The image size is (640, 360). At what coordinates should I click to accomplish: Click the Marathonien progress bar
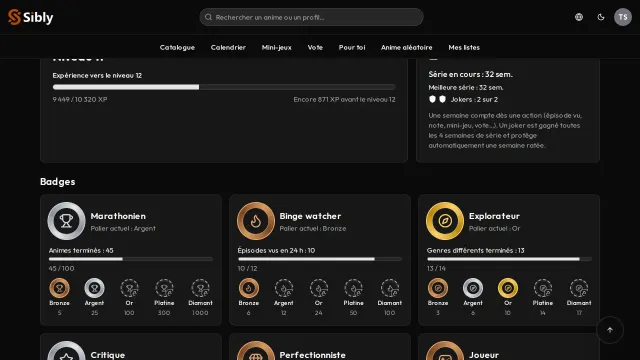point(131,259)
